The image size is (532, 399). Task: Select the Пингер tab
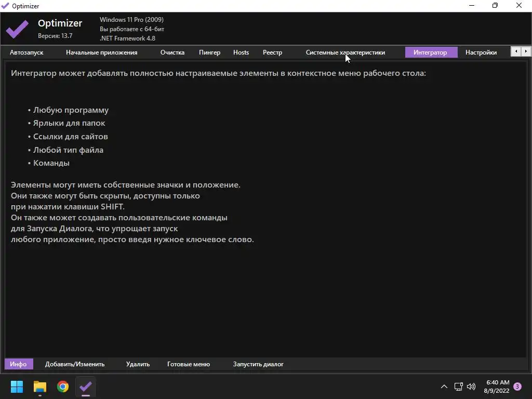click(209, 52)
